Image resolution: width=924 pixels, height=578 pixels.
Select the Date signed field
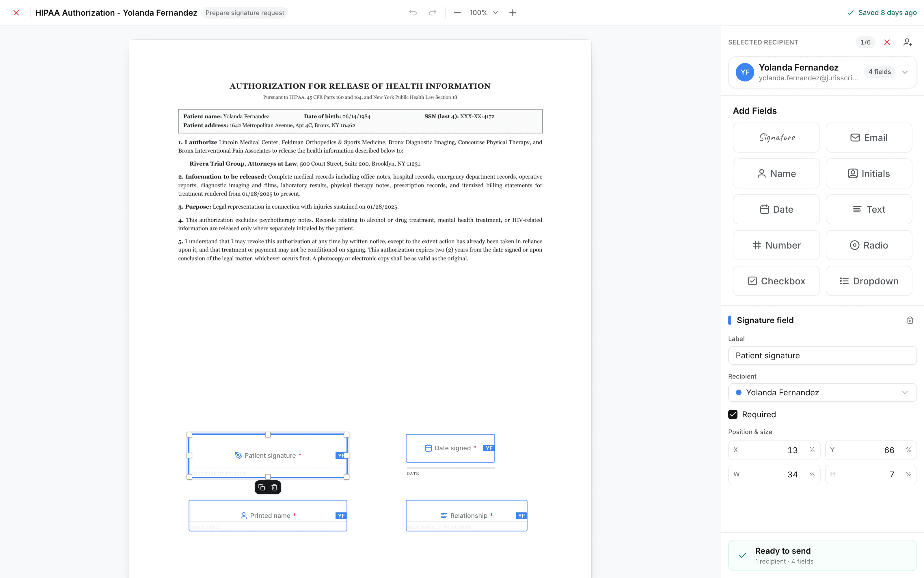[450, 448]
